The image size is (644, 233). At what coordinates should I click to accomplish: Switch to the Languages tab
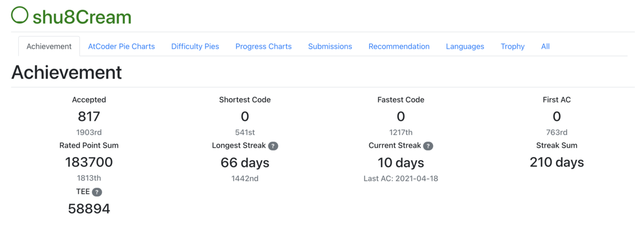pos(465,47)
